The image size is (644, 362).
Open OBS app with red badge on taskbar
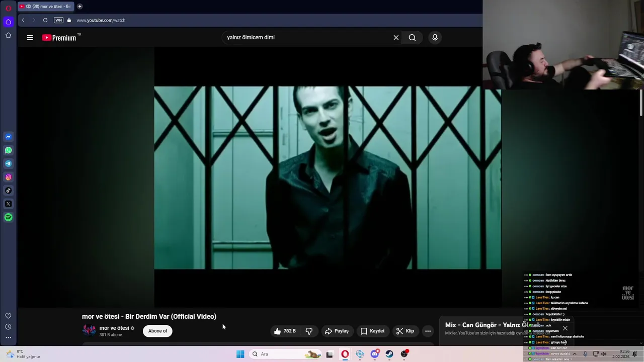tap(404, 354)
